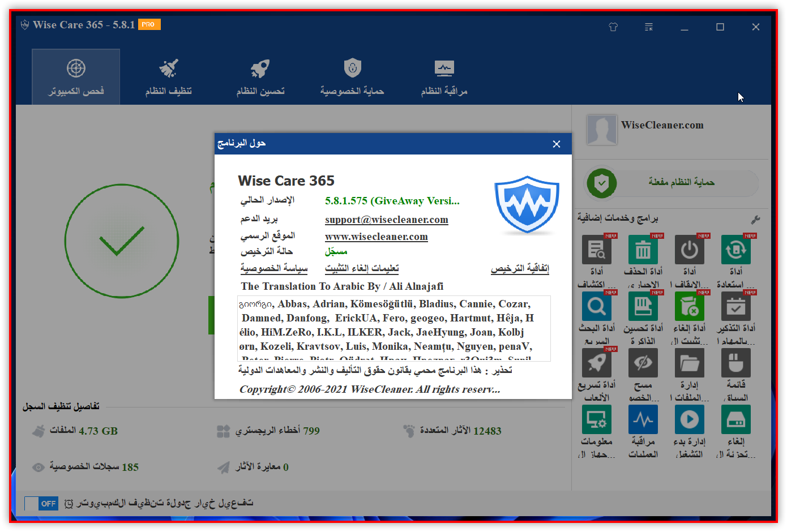Click the orange PRO badge in title bar
This screenshot has width=787, height=532.
149,24
